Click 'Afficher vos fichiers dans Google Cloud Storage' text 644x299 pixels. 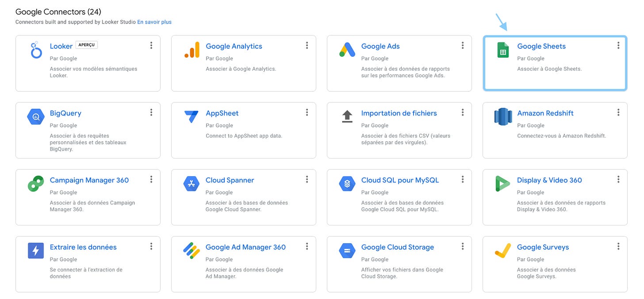click(402, 273)
